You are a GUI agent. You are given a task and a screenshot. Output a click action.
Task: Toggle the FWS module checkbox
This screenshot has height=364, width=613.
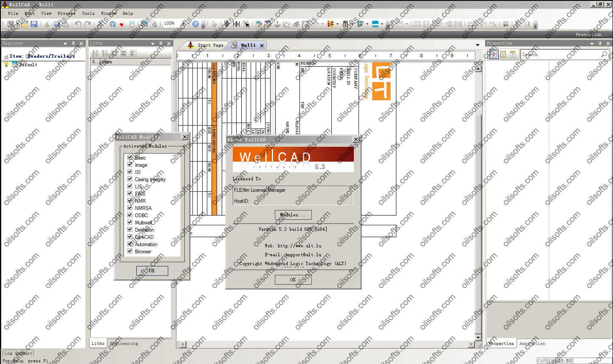(130, 193)
